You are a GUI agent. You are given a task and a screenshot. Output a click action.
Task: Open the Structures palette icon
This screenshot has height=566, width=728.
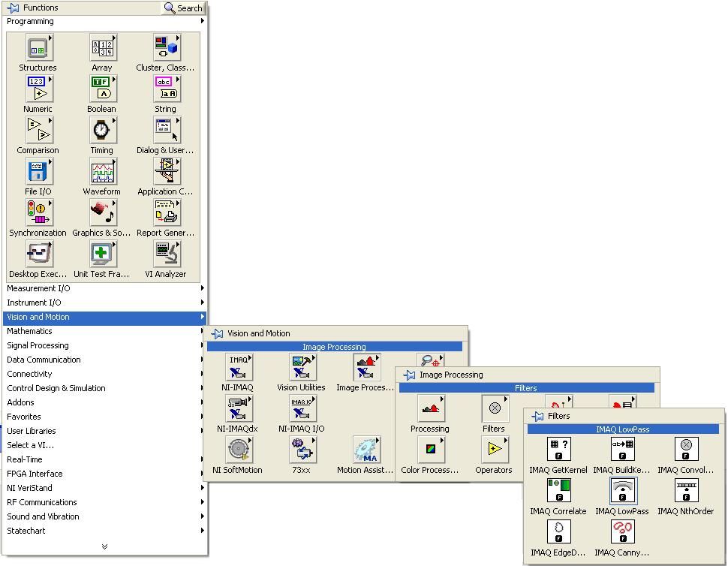point(38,47)
